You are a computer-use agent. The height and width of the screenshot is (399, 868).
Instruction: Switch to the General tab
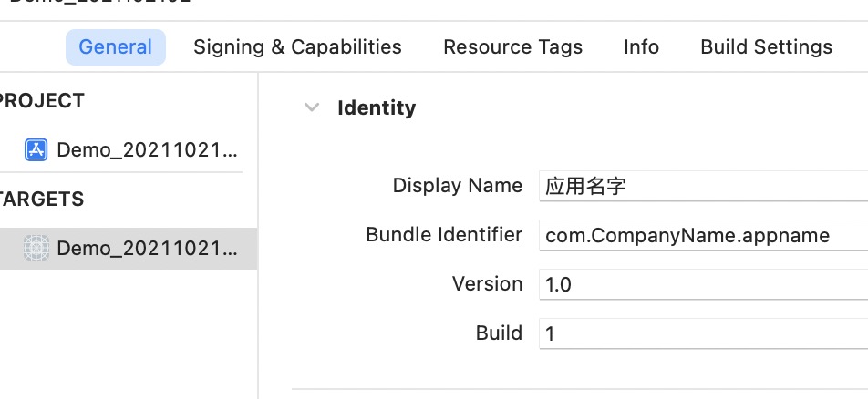tap(116, 47)
